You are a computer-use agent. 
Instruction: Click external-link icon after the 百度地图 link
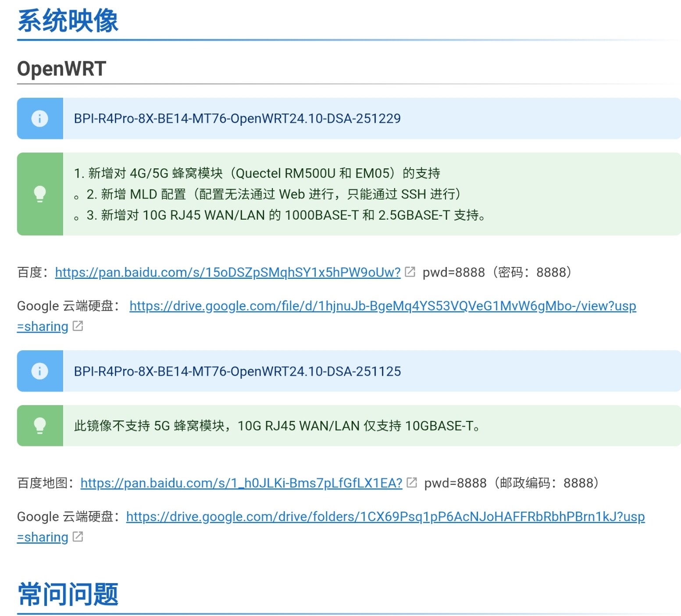[412, 483]
